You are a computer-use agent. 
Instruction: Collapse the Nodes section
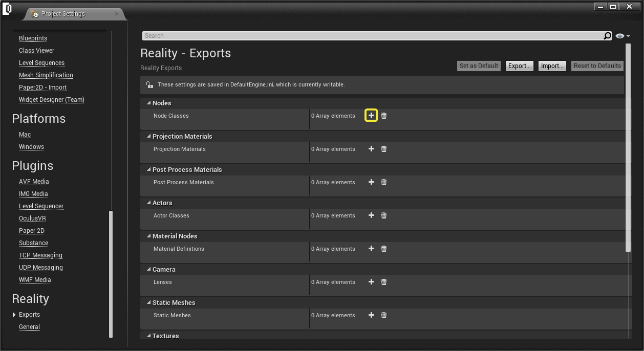(x=149, y=103)
